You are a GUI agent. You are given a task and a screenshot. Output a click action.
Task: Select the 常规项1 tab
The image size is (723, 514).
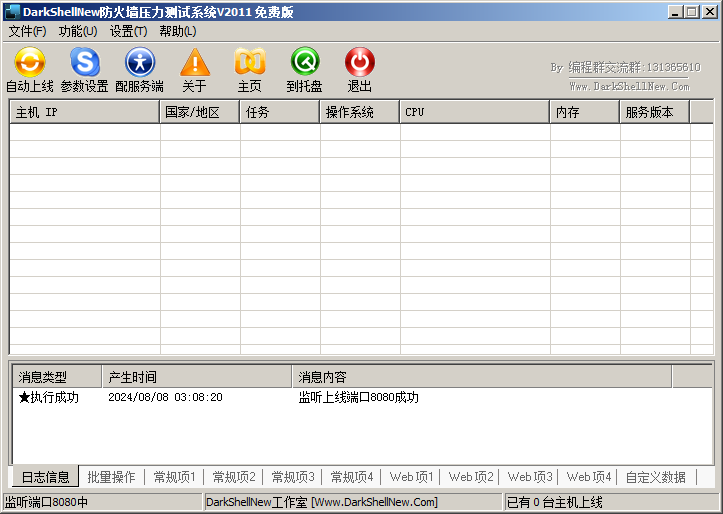tap(175, 477)
